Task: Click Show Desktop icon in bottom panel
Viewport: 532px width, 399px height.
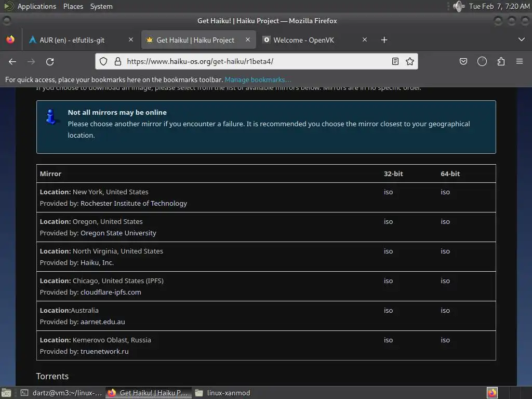Action: (6, 393)
